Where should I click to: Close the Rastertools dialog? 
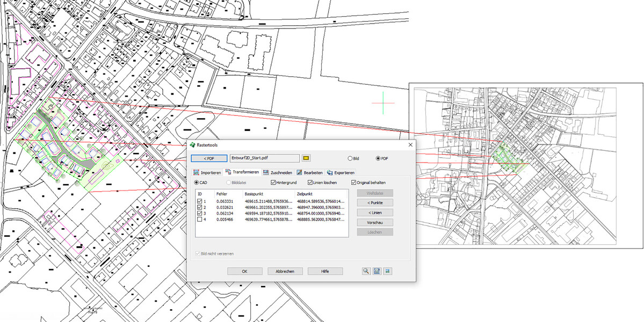point(410,145)
